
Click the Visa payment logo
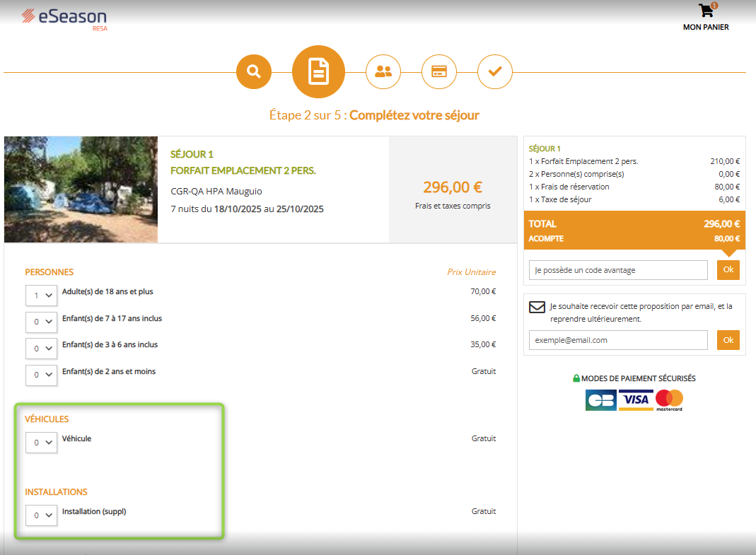tap(636, 399)
